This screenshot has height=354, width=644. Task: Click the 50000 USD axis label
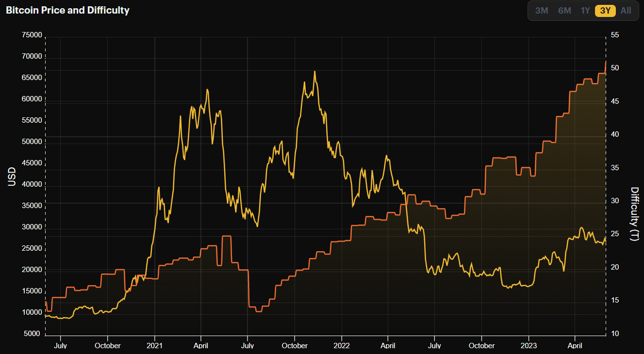tap(32, 142)
